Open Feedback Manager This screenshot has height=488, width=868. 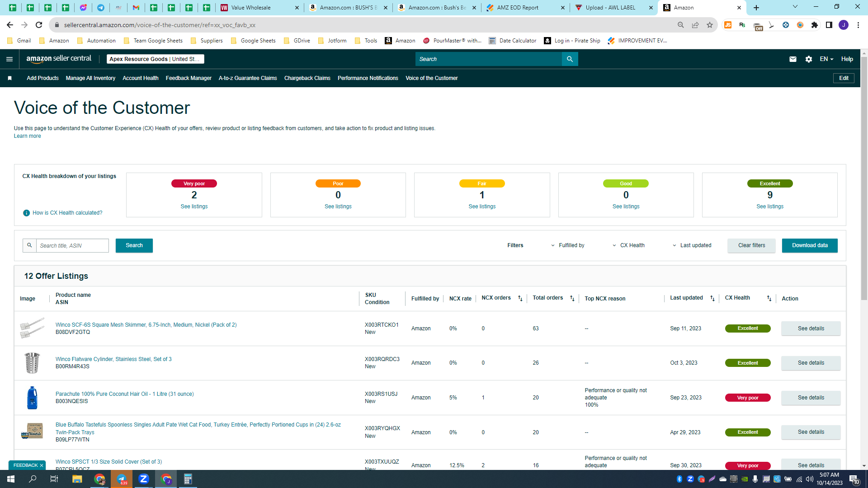189,78
